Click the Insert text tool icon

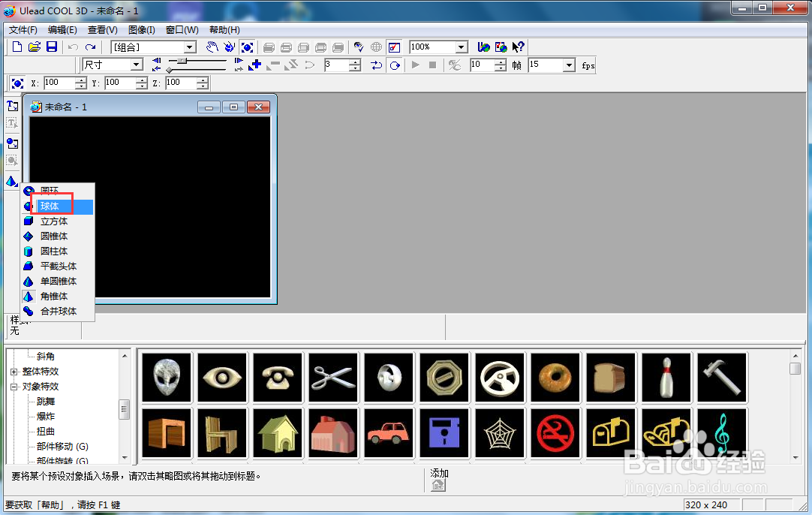13,106
